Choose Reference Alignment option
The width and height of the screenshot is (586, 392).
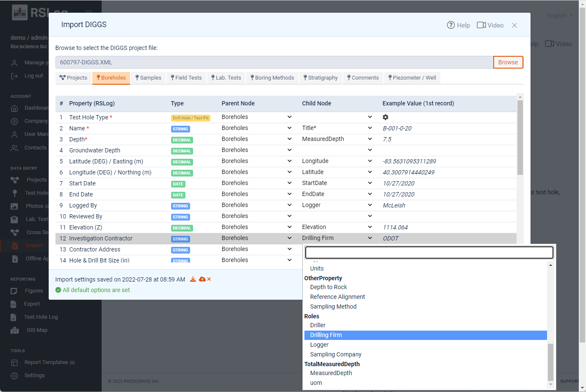point(426,297)
